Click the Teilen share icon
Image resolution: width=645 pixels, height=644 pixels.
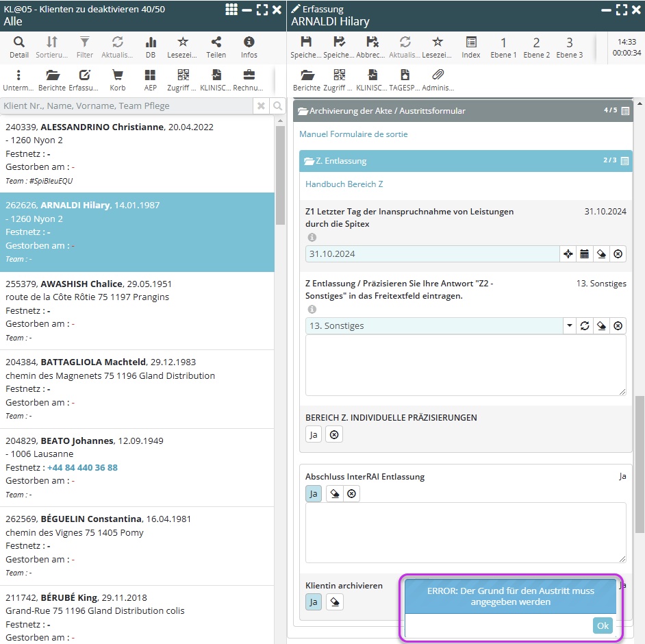216,47
